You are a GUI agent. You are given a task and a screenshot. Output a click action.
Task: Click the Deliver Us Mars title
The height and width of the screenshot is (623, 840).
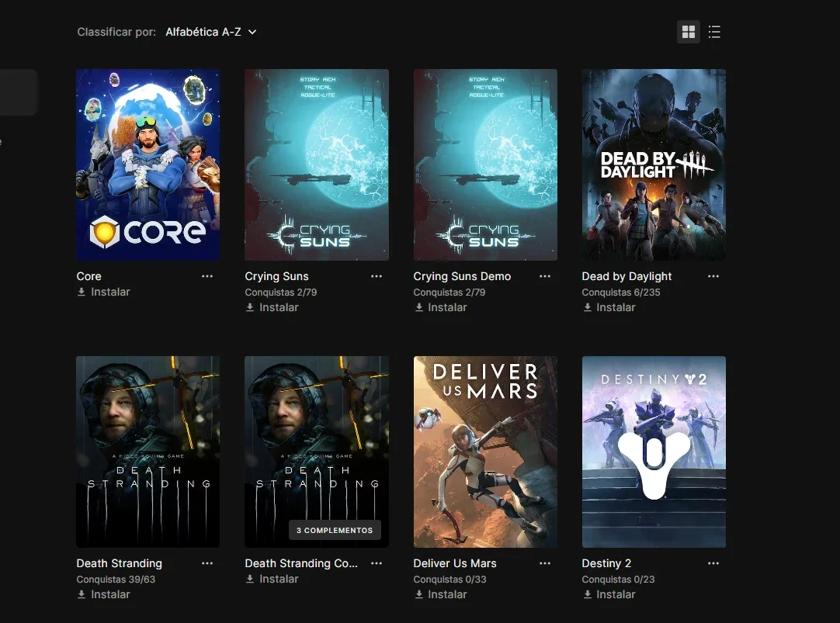tap(455, 563)
